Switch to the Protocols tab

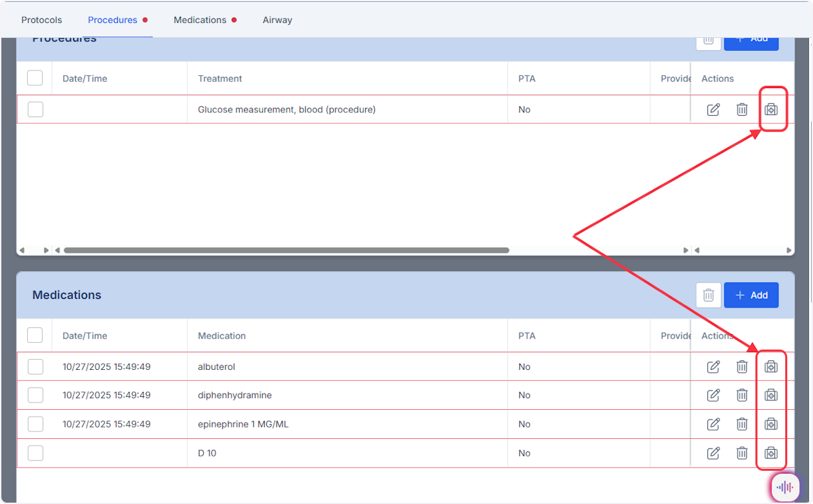tap(42, 20)
